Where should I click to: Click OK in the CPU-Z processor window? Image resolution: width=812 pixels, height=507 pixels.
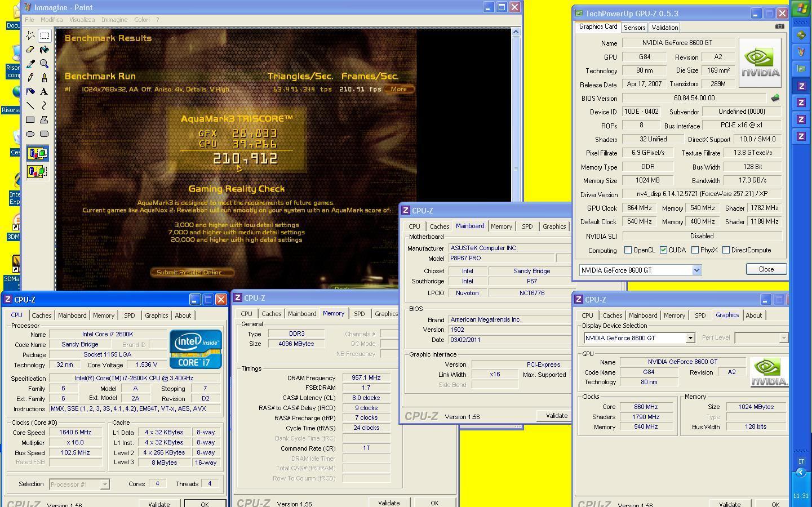click(205, 504)
